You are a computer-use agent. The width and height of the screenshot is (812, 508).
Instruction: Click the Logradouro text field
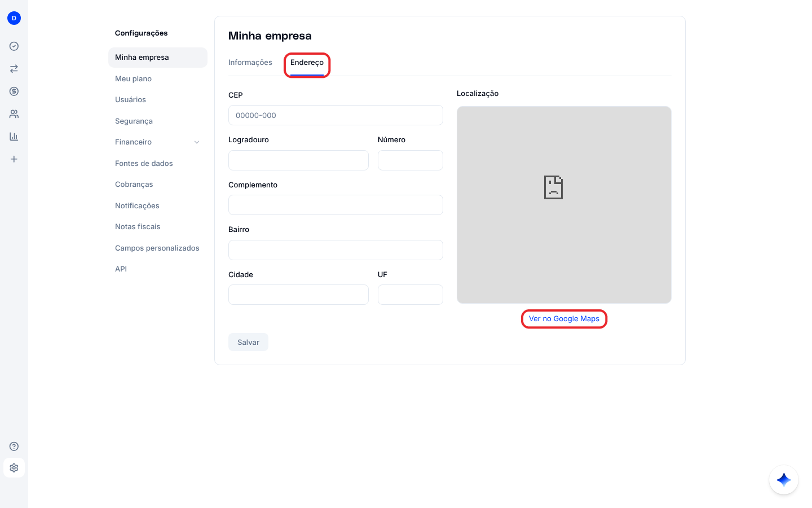tap(298, 160)
